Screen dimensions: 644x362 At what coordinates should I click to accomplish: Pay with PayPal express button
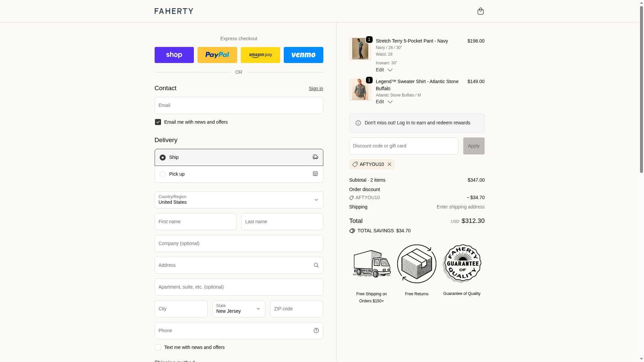217,55
